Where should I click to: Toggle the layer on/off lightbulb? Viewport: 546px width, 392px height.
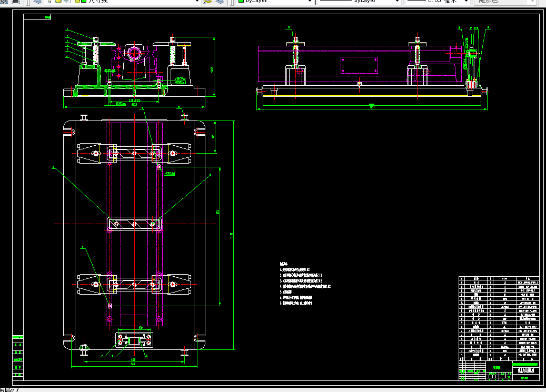click(x=50, y=2)
